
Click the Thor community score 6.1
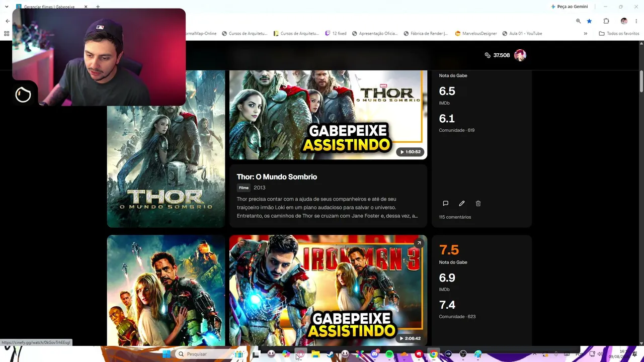click(447, 119)
